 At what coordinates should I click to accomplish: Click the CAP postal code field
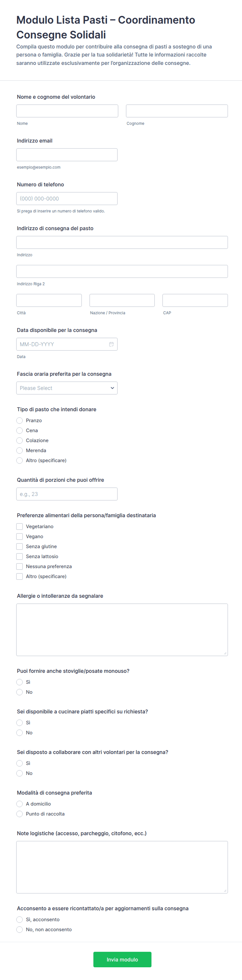pyautogui.click(x=195, y=300)
